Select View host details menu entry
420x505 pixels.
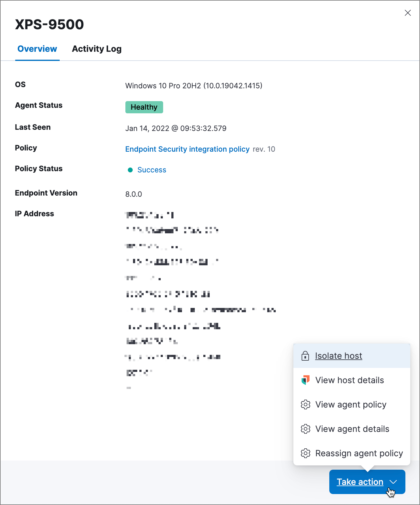(x=349, y=380)
